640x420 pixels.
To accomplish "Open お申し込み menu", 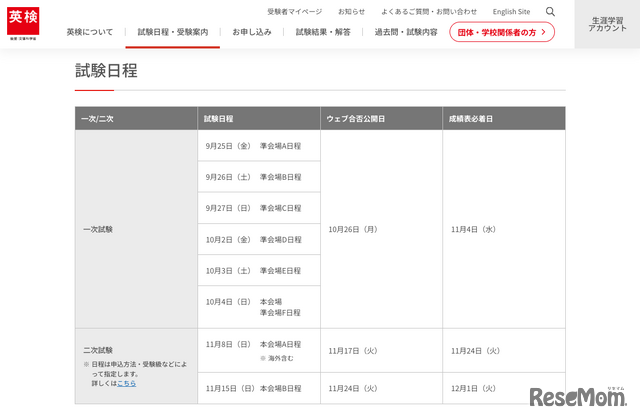I will coord(252,32).
